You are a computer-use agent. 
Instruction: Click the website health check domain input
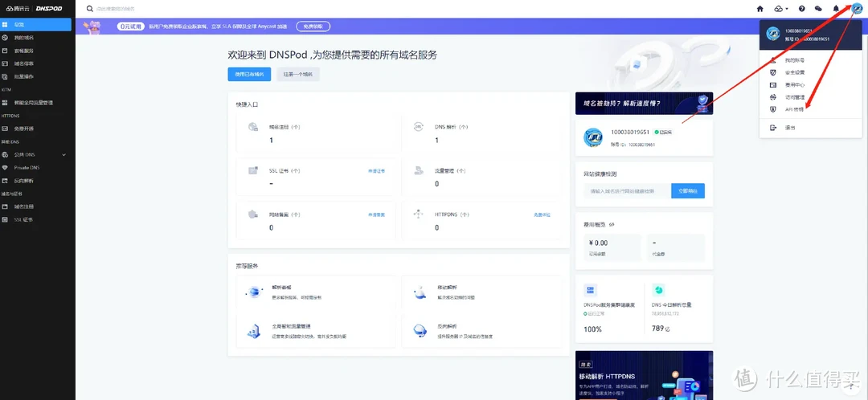627,191
